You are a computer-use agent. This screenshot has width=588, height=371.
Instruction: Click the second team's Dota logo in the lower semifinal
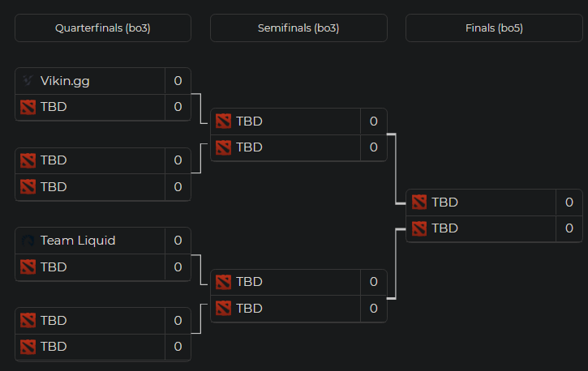224,308
